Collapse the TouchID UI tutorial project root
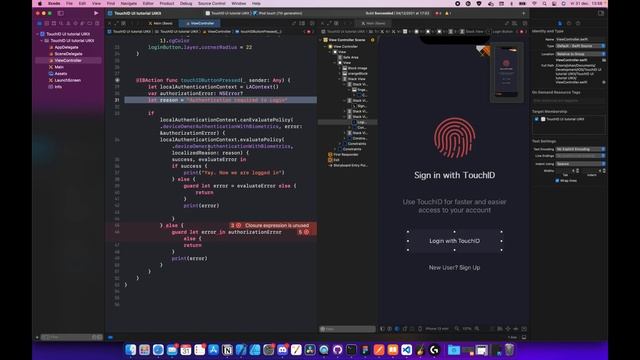 (38, 34)
